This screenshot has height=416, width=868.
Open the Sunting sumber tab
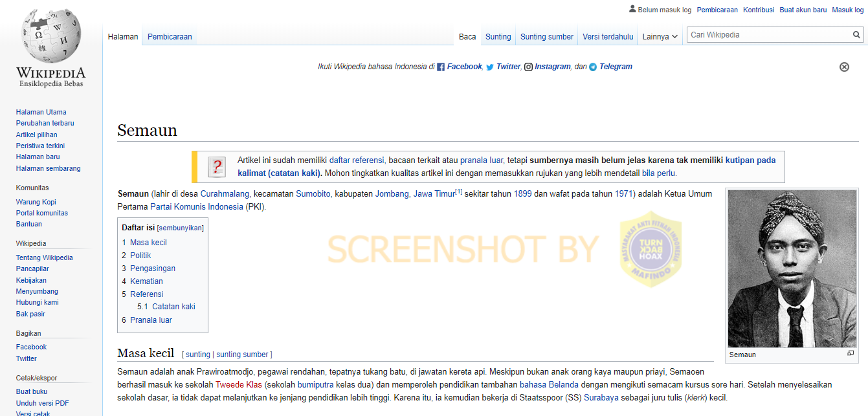click(x=547, y=37)
